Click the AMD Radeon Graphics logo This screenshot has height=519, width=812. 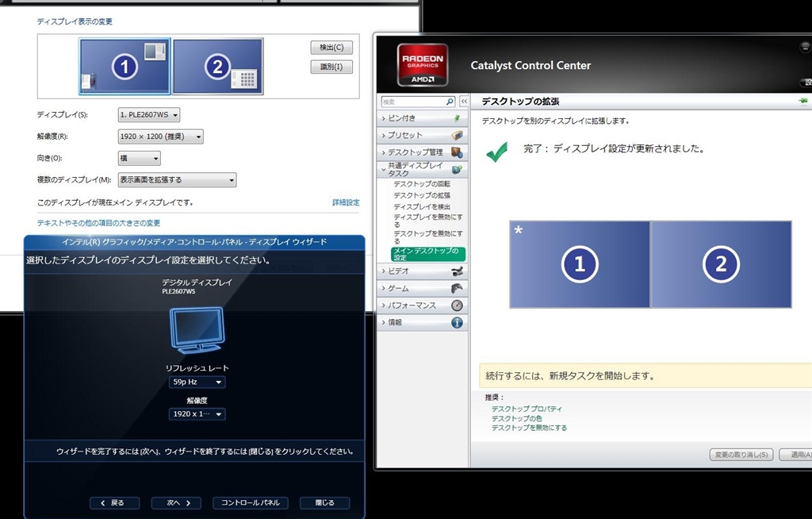pyautogui.click(x=423, y=65)
